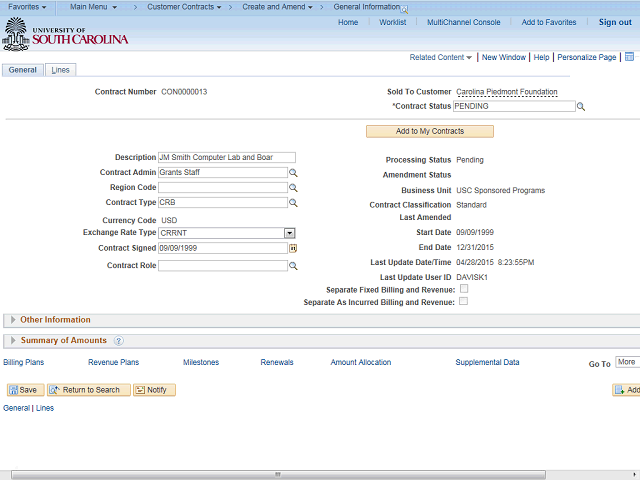
Task: Click the Add to My Contracts button
Action: coord(430,131)
